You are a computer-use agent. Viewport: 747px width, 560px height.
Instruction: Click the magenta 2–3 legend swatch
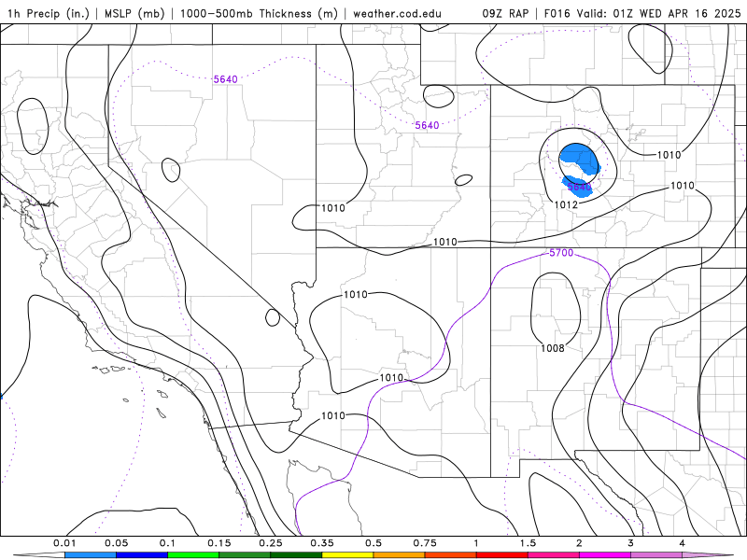pos(605,555)
